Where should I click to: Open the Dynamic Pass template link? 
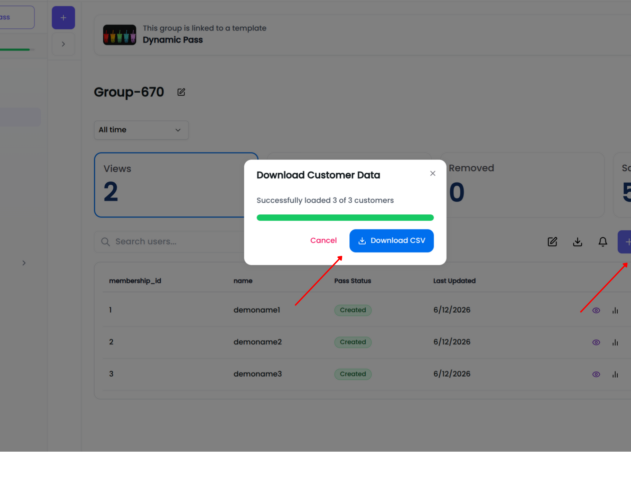[173, 40]
